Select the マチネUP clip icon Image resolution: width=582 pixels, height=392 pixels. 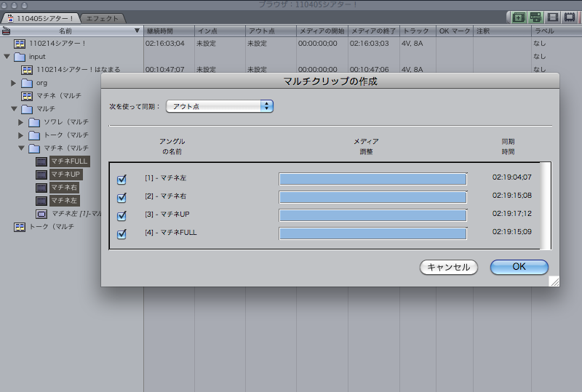pos(41,175)
